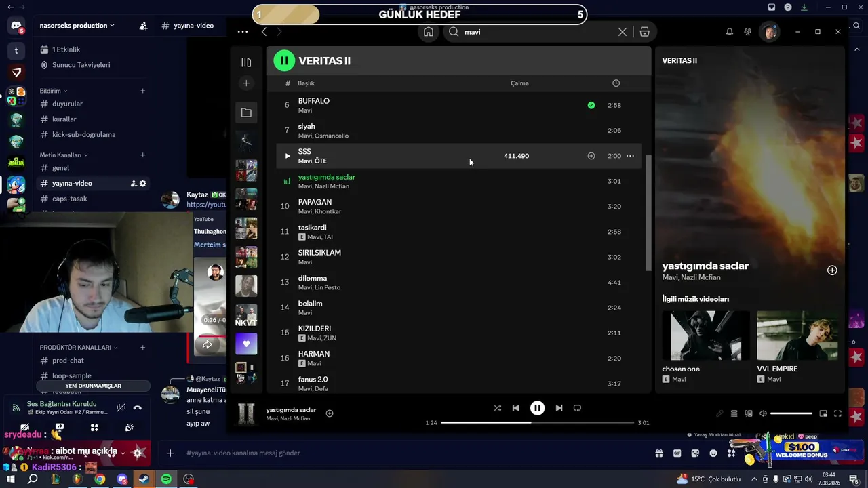
Task: Go to Spotify Home
Action: click(x=429, y=32)
